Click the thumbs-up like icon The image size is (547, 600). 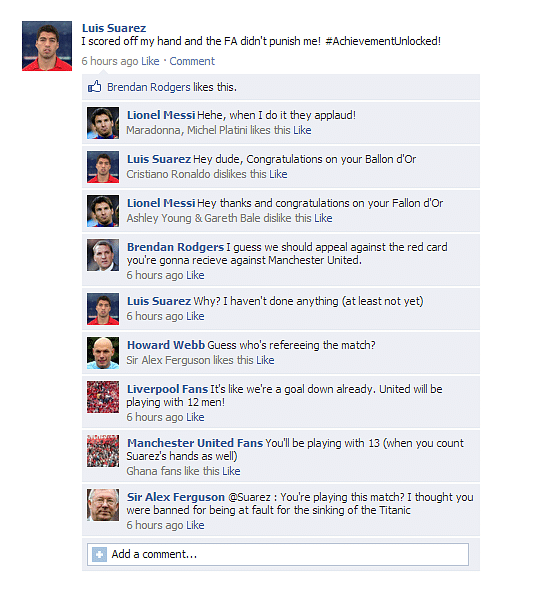tap(95, 86)
